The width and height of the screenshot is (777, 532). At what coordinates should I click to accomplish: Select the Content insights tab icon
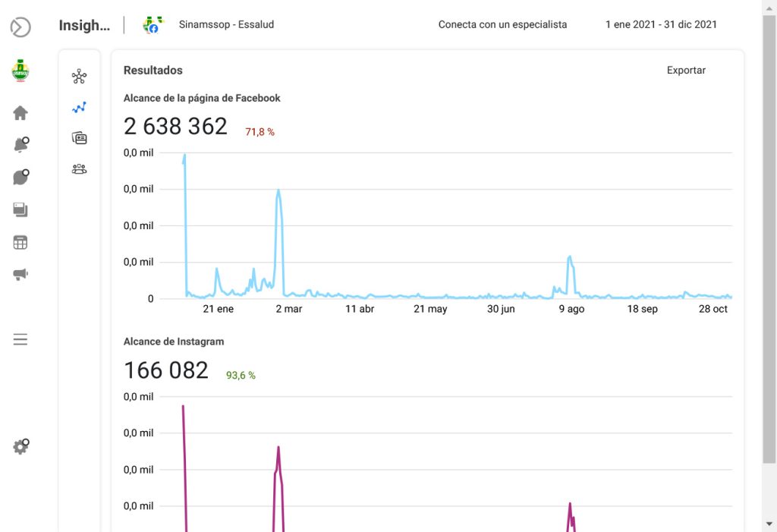point(80,138)
